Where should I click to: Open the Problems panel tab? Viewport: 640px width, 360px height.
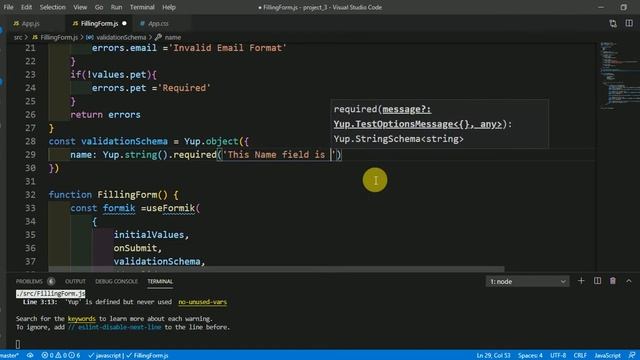tap(29, 281)
